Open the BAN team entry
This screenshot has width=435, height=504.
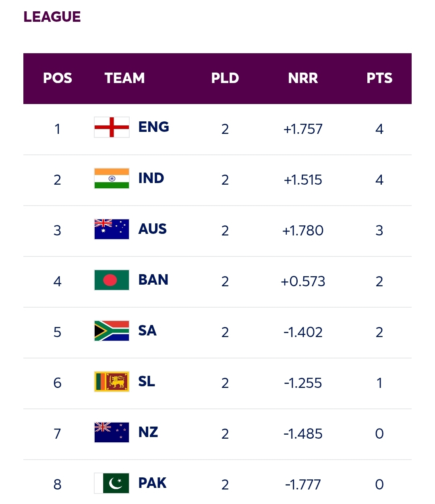(153, 279)
